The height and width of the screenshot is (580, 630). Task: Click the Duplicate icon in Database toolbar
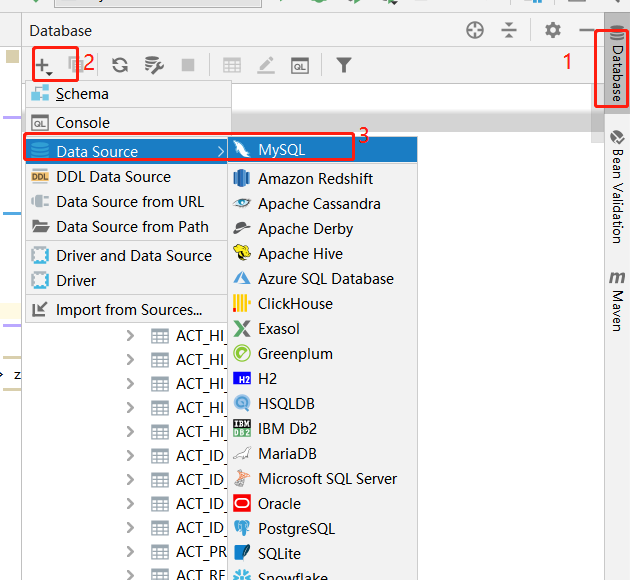click(75, 65)
